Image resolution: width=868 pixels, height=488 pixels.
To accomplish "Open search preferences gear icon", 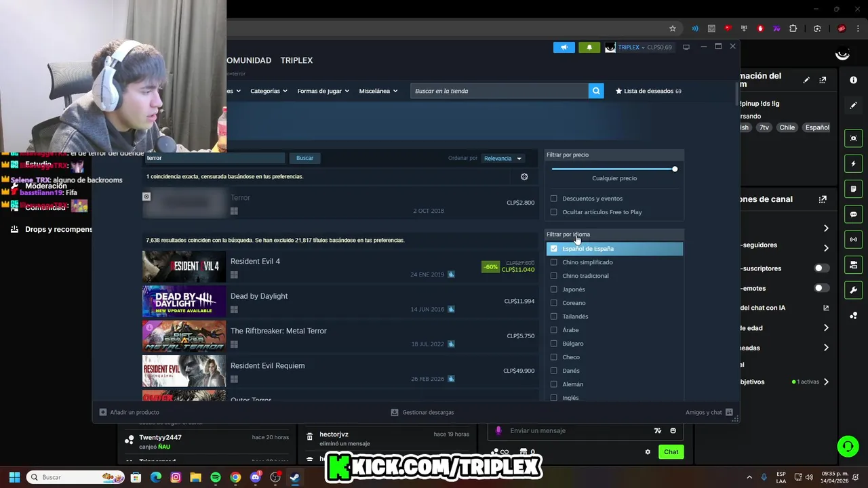I will click(x=524, y=177).
